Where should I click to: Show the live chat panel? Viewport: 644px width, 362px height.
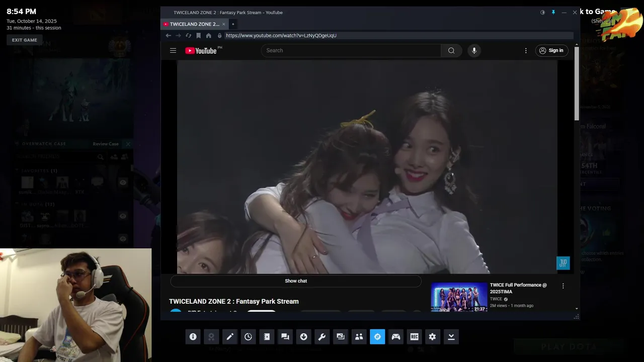click(296, 281)
